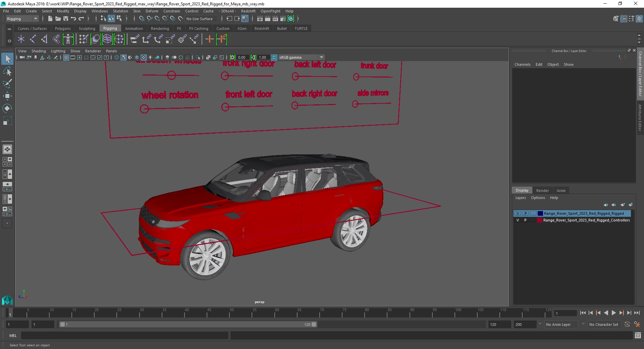Image resolution: width=644 pixels, height=349 pixels.
Task: Create a lattice deformer from shelf
Action: [x=107, y=39]
